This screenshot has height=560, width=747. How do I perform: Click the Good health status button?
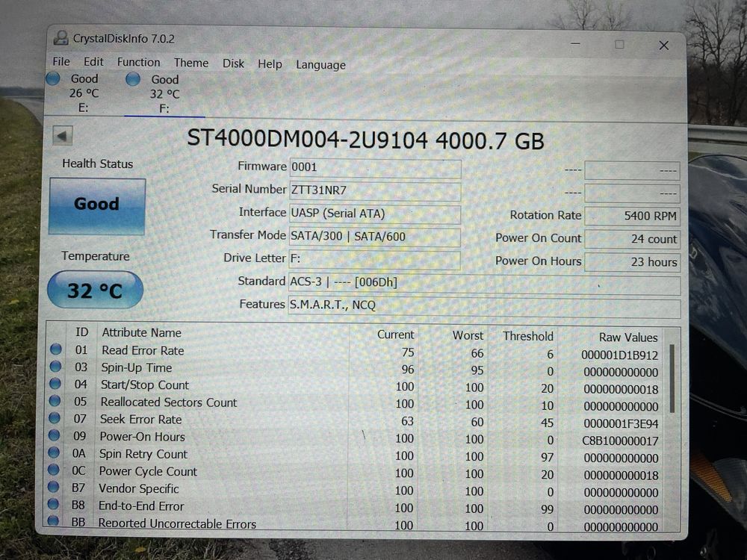97,206
